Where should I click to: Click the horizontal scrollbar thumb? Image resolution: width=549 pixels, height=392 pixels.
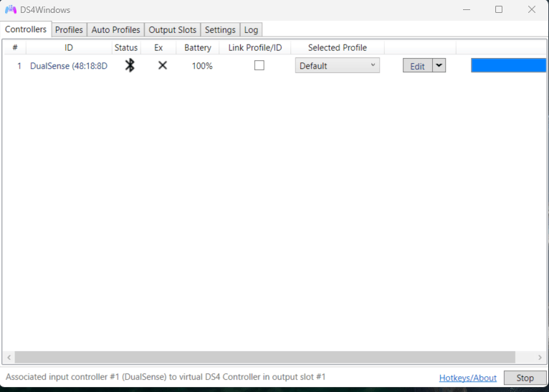[265, 358]
